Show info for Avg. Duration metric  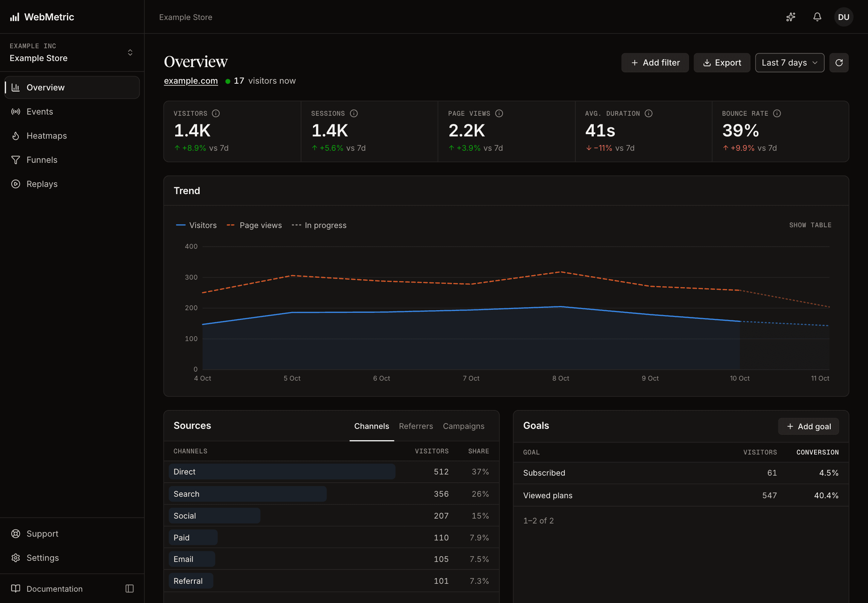pos(648,113)
